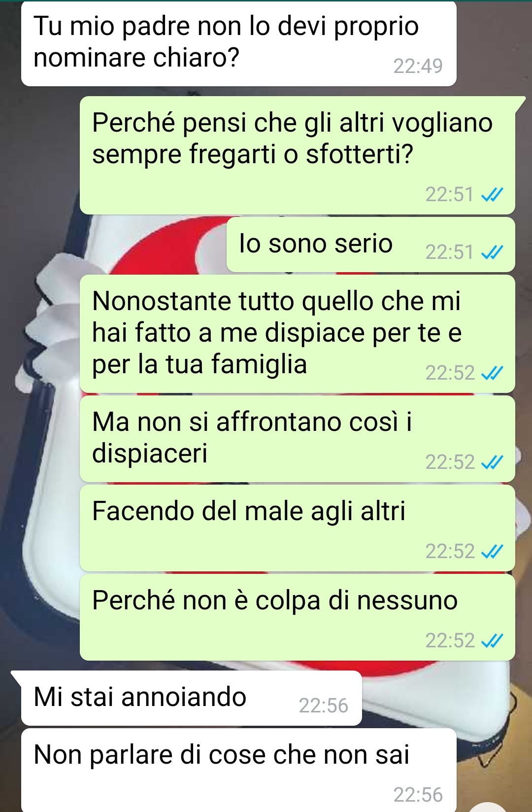This screenshot has width=532, height=812.
Task: Click the 22:49 timestamp on the first message
Action: tap(418, 66)
